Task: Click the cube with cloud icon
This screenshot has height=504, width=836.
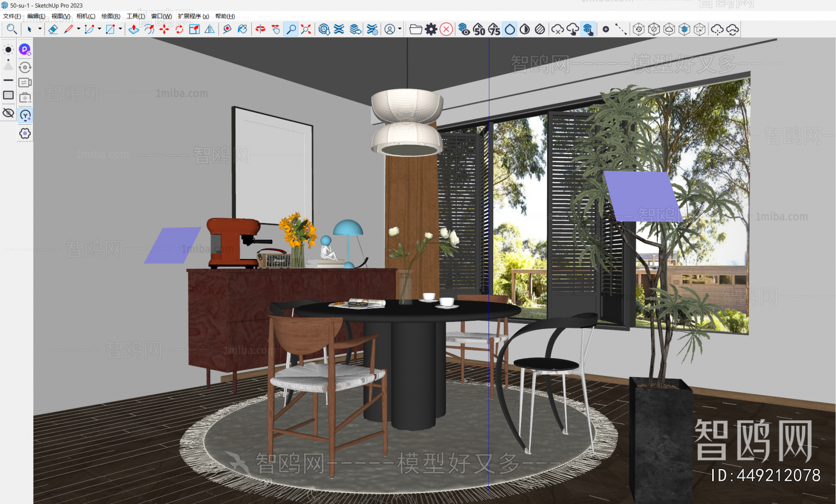Action: (669, 29)
